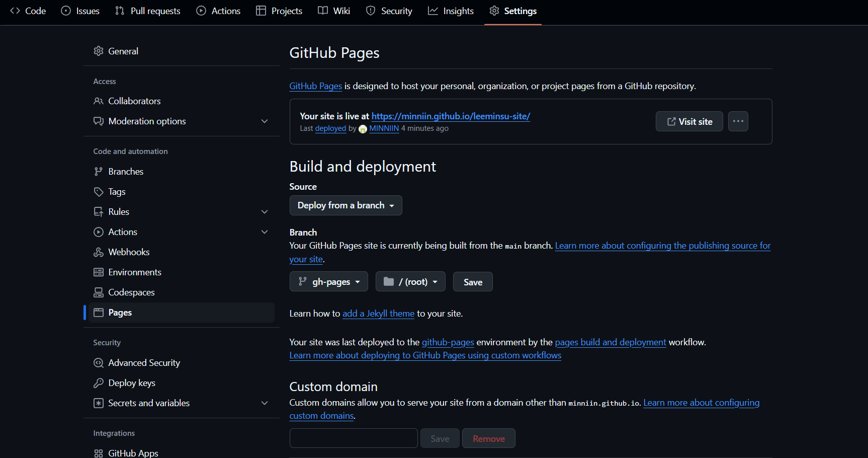Click the Collaborators people icon

click(99, 101)
